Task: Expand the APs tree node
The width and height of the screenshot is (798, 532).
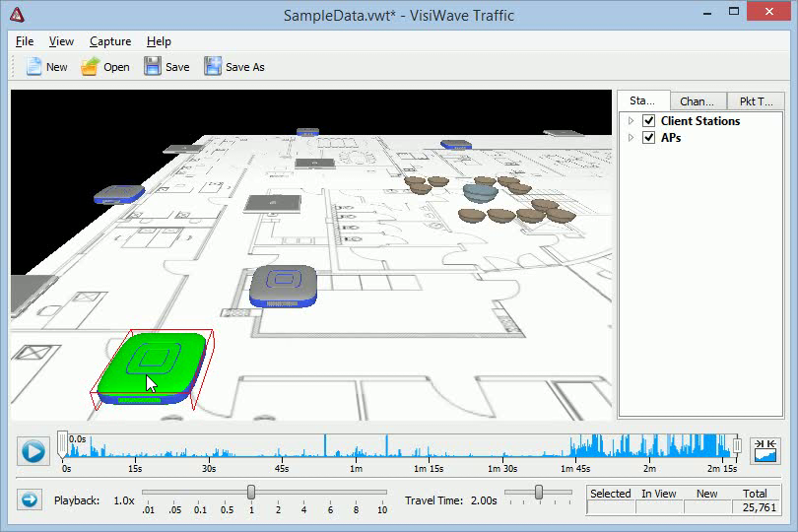Action: 632,138
